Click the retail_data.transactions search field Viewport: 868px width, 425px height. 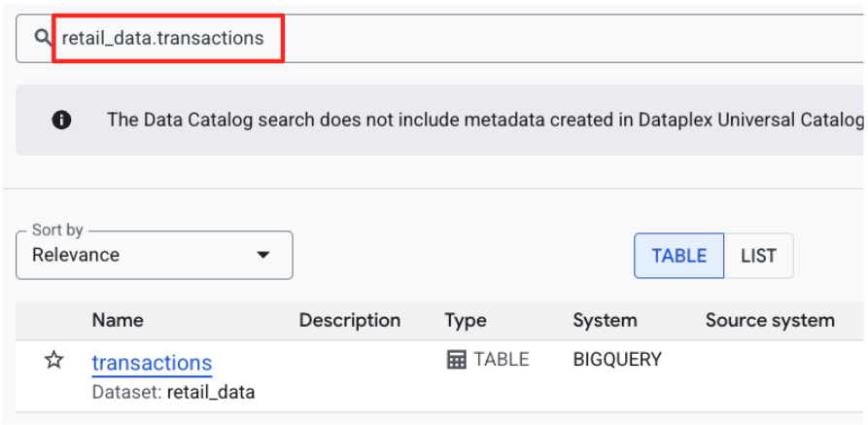pyautogui.click(x=389, y=39)
